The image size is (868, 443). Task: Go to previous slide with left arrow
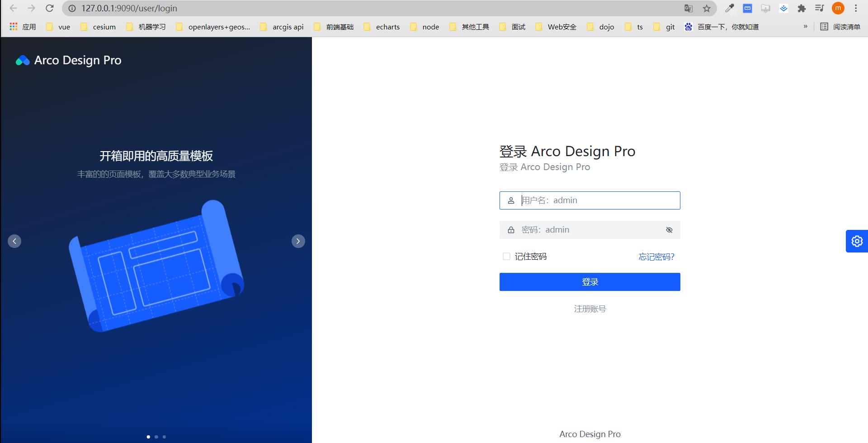[14, 241]
